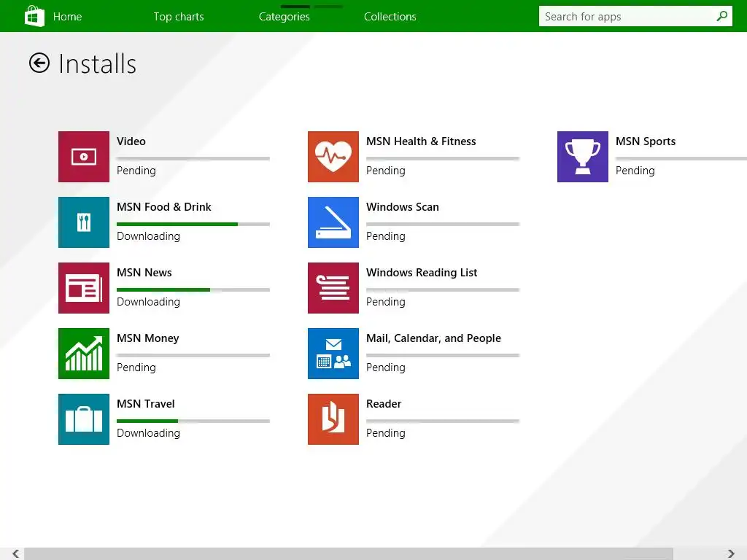This screenshot has width=747, height=560.
Task: Click the MSN Travel download progress bar
Action: pos(193,421)
